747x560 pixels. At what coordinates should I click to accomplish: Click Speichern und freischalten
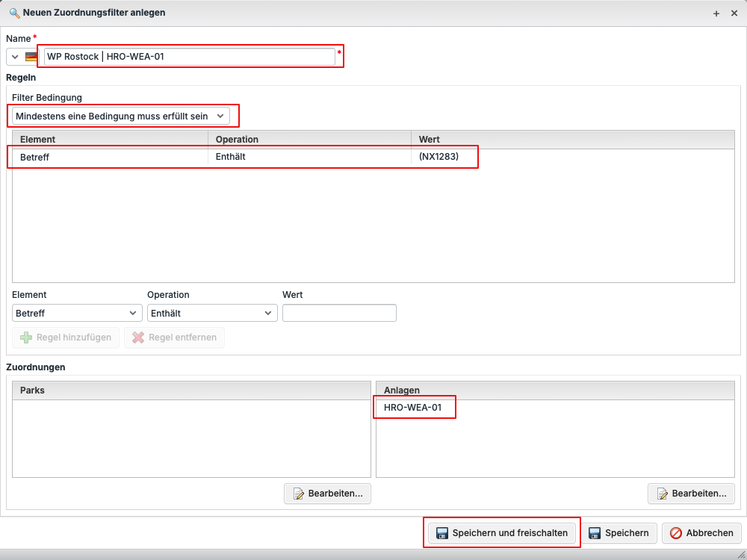pyautogui.click(x=502, y=533)
